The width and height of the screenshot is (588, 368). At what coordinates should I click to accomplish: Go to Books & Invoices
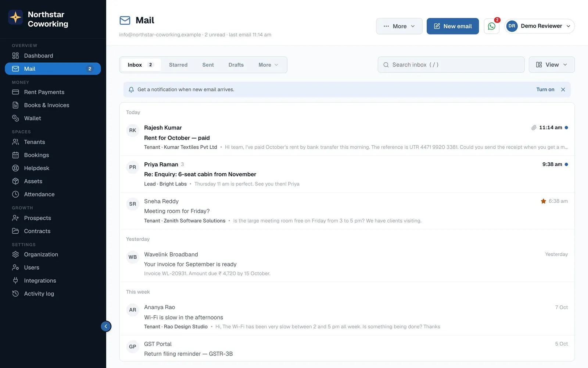[53, 105]
